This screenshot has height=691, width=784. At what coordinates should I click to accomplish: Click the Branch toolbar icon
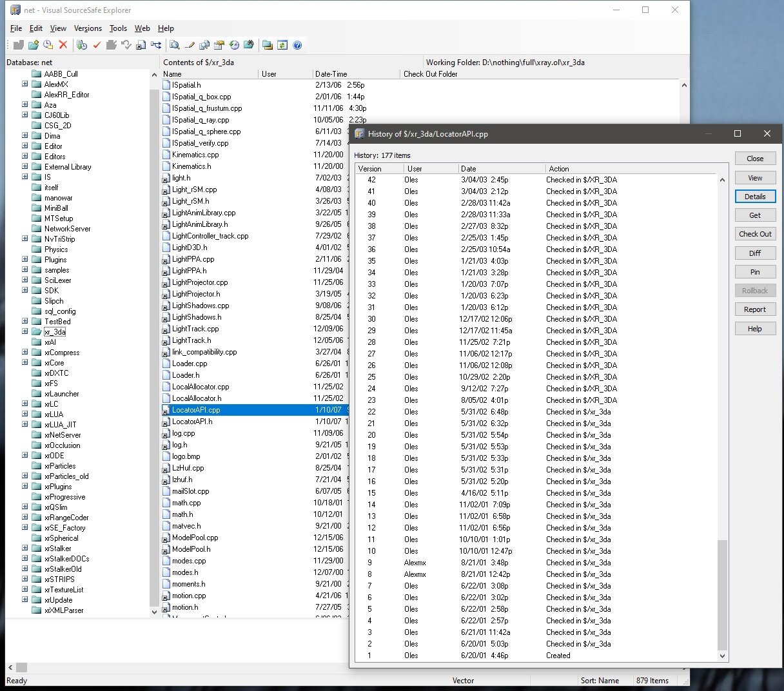[x=156, y=45]
